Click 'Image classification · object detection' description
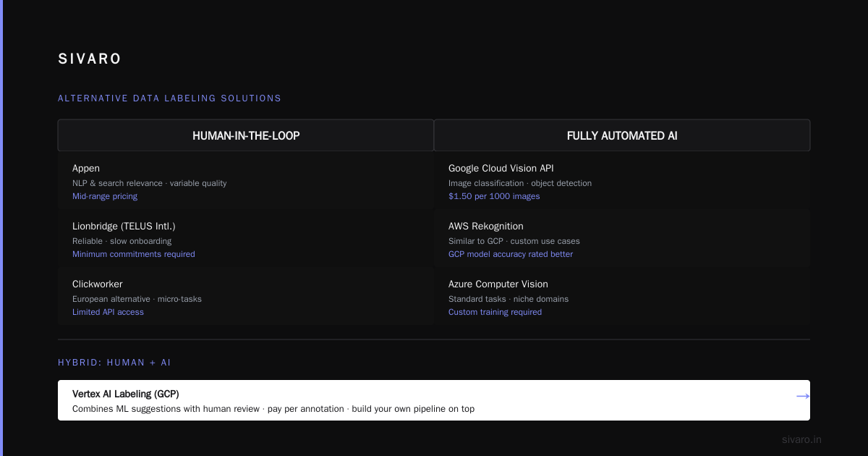 [x=520, y=183]
